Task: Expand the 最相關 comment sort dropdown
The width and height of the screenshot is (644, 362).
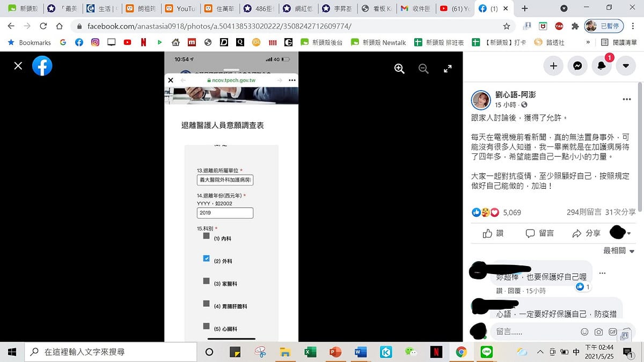Action: point(619,250)
